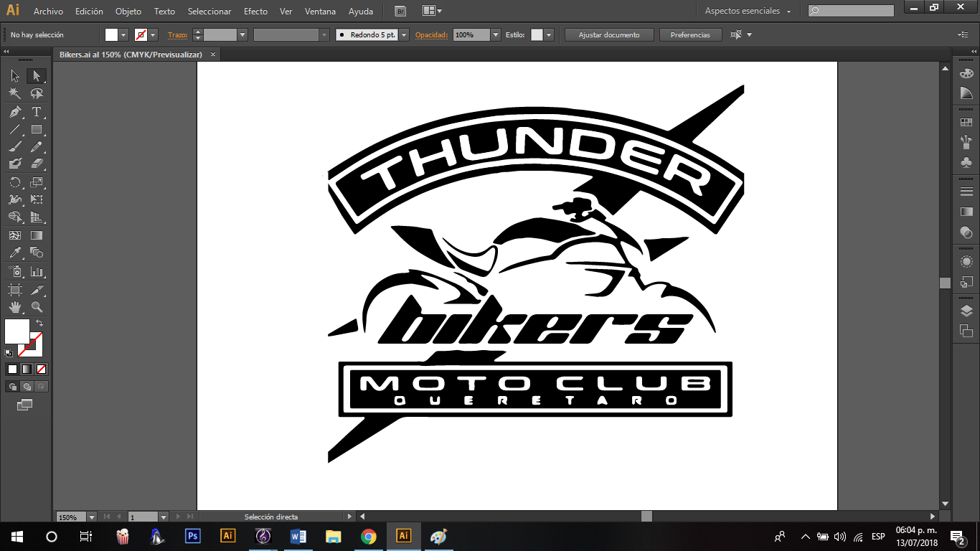Select the Eyedropper tool
Screen dimensions: 980x551
tap(15, 253)
